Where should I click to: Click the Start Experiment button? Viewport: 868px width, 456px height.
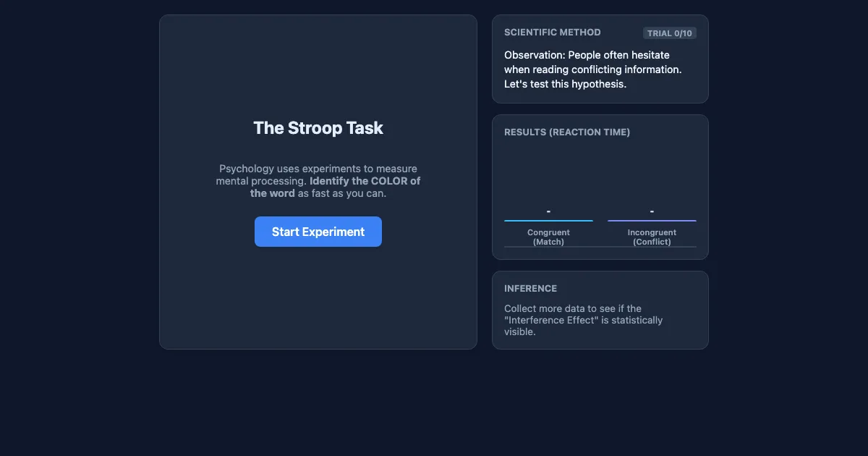tap(318, 232)
